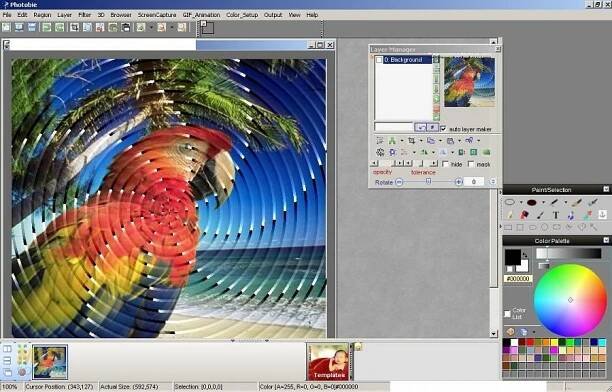Select the magic wand selection tool
This screenshot has height=392, width=612.
(593, 226)
